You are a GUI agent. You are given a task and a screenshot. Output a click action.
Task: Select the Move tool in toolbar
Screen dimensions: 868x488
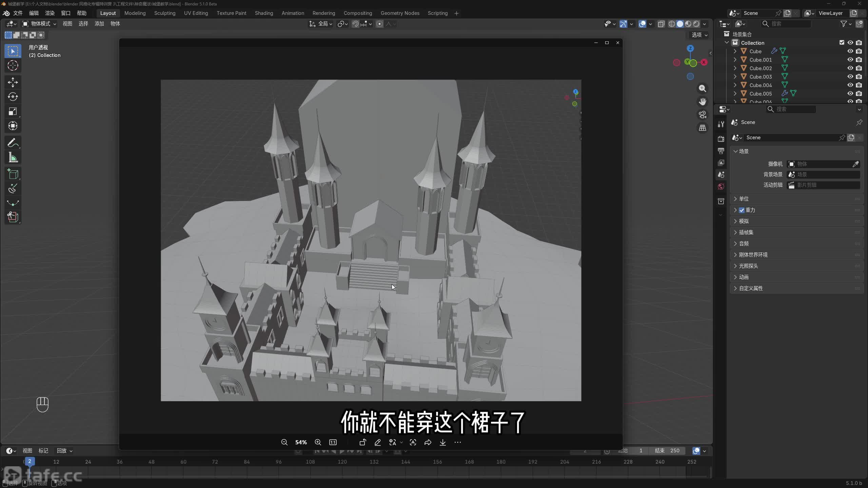pos(13,82)
